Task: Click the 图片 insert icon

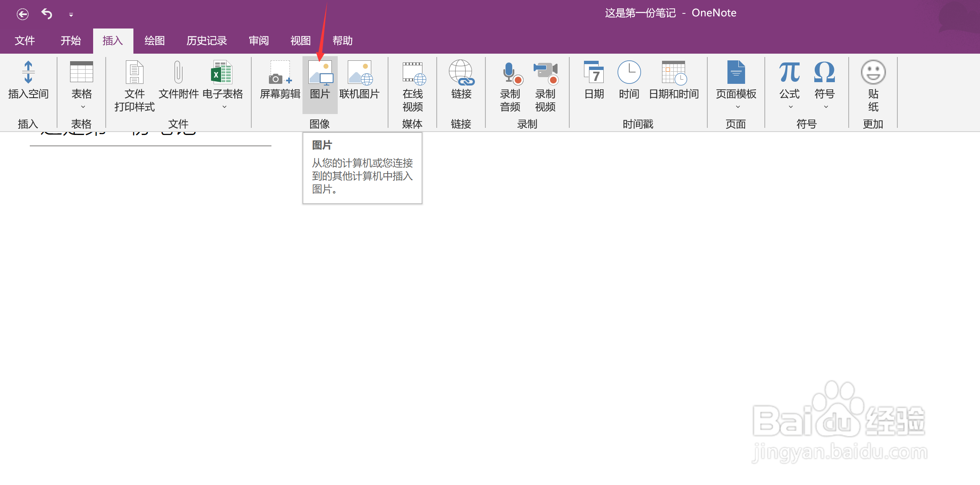Action: (320, 72)
